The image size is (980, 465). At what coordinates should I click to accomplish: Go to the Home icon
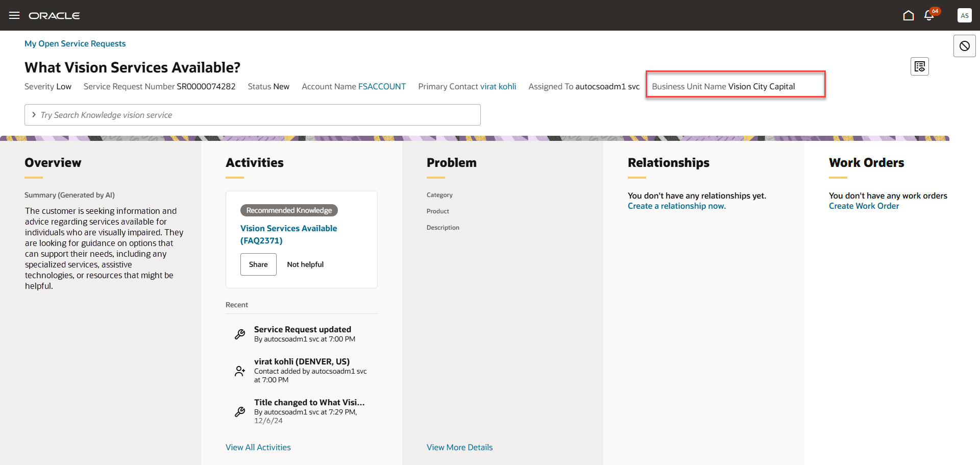[x=909, y=15]
